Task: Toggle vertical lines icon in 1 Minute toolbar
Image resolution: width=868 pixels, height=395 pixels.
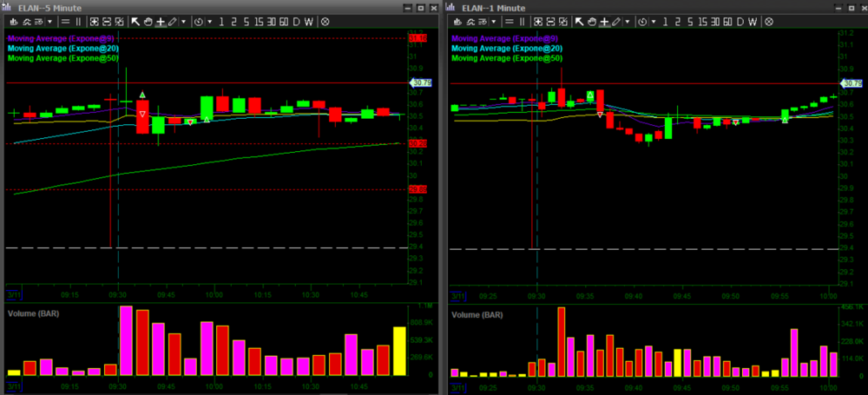Action: pos(521,22)
